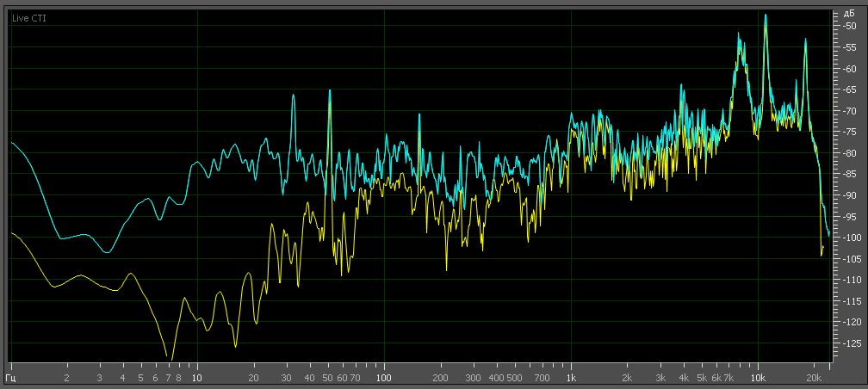Click the 10 Hz axis label
This screenshot has height=389, width=868.
coord(197,378)
